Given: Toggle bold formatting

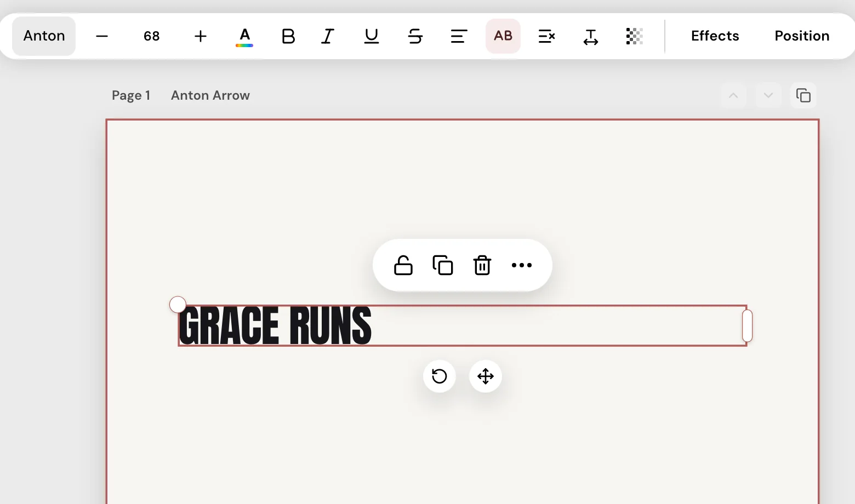Looking at the screenshot, I should (288, 36).
